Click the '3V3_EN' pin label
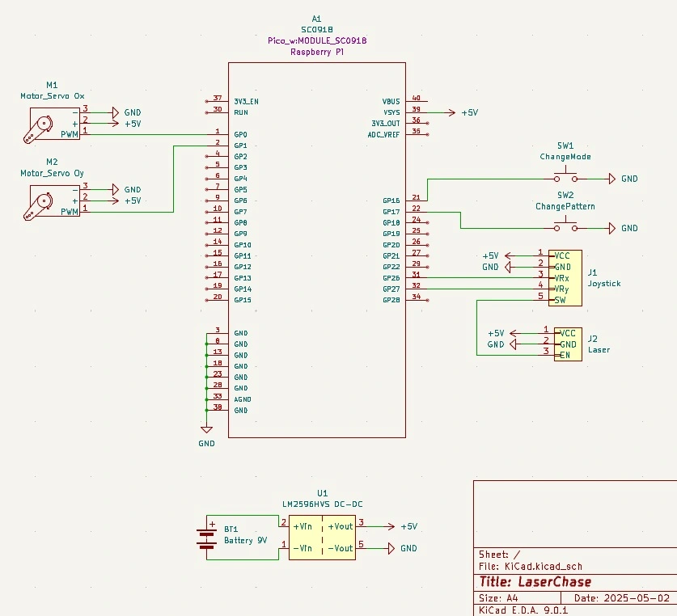Image resolution: width=677 pixels, height=616 pixels. [246, 102]
